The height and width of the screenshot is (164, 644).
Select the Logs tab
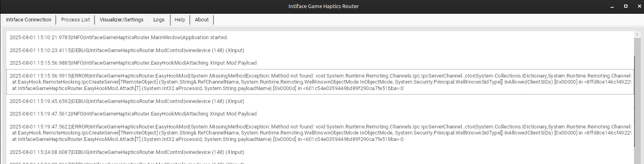(159, 20)
